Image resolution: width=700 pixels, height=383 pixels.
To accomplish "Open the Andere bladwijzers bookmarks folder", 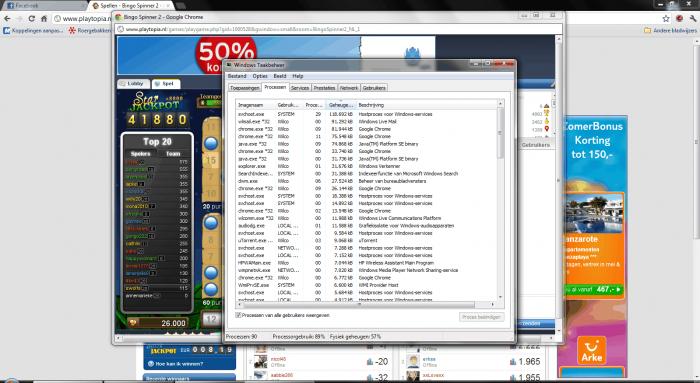I will (670, 31).
